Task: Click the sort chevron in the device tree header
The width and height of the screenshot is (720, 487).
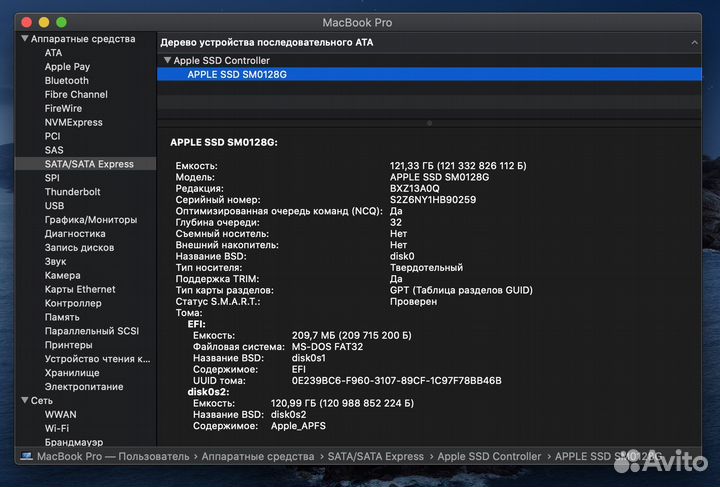Action: coord(694,42)
